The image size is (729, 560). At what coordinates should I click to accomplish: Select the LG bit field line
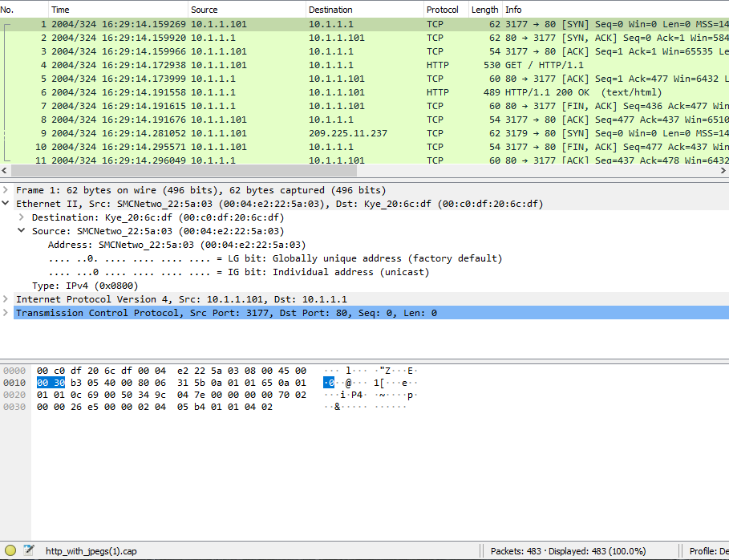[x=275, y=258]
